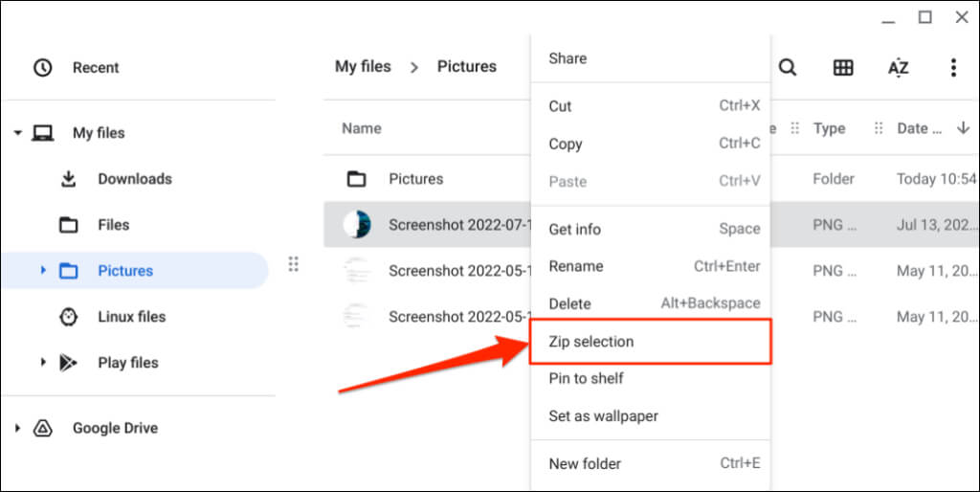This screenshot has width=980, height=492.
Task: Collapse the My files tree
Action: coord(17,133)
